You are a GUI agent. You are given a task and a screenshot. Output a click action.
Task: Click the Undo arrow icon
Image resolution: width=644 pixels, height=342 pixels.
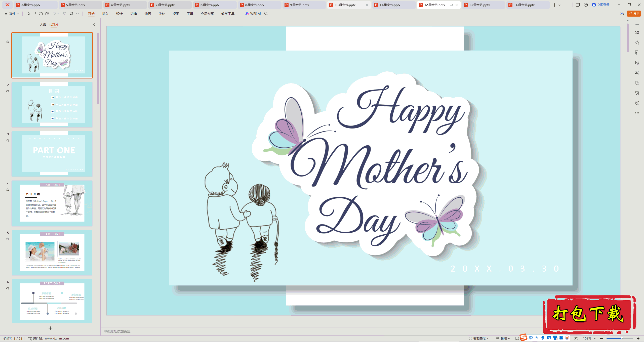[54, 14]
